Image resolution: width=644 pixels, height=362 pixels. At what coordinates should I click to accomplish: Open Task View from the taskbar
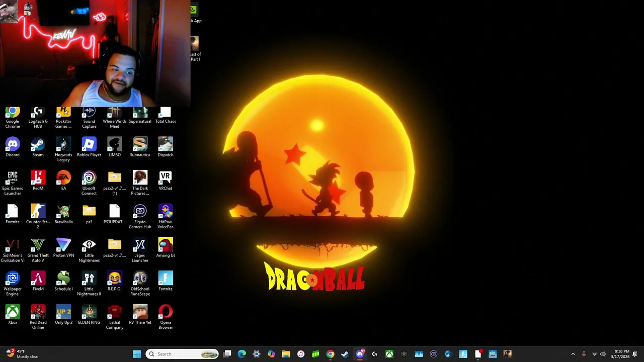click(x=227, y=354)
